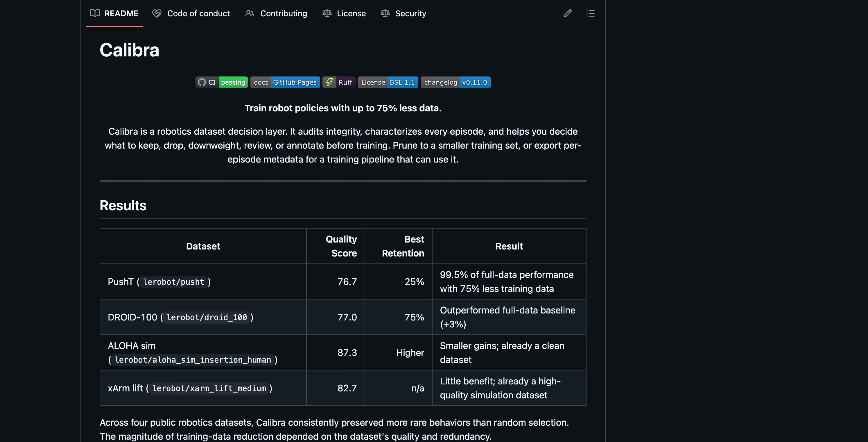The width and height of the screenshot is (868, 442).
Task: Click the Results section heading
Action: click(x=123, y=206)
